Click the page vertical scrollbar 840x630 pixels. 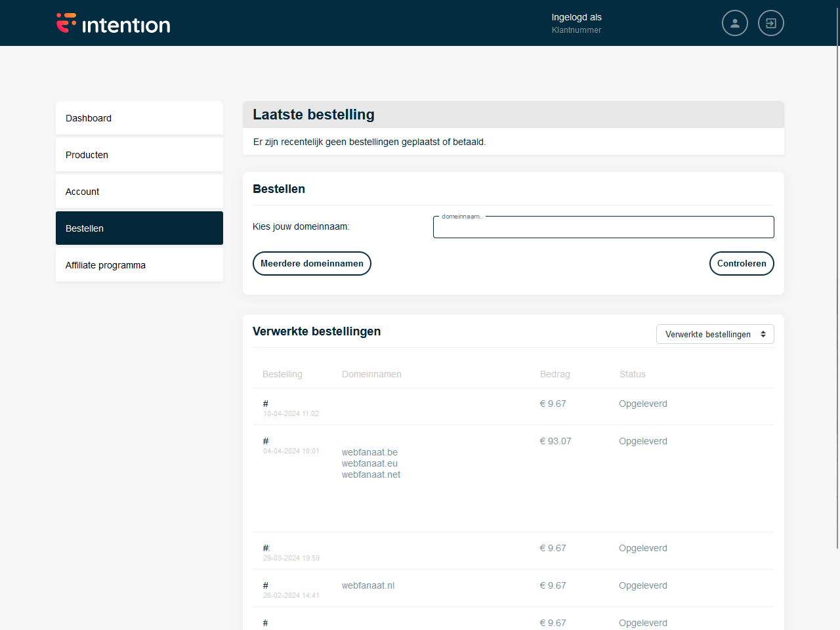(837, 295)
